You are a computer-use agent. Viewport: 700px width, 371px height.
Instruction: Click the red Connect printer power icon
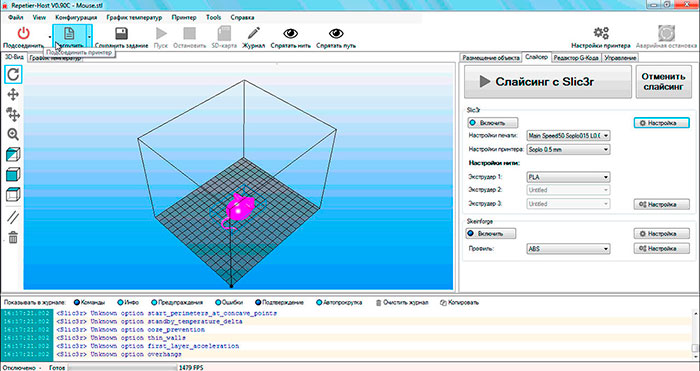coord(23,33)
